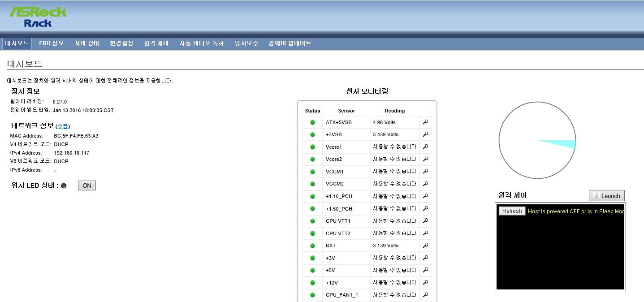This screenshot has height=302, width=644.
Task: Open the 서버 상태 menu
Action: pyautogui.click(x=87, y=43)
